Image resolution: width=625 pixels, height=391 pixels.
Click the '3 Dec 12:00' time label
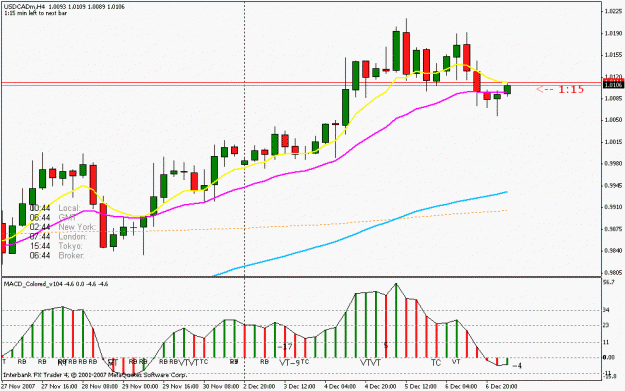point(300,387)
